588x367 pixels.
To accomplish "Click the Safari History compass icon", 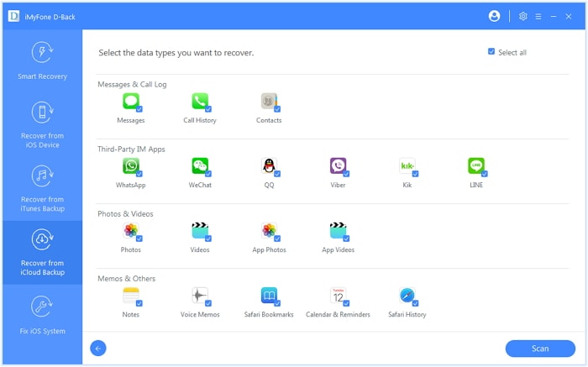I will pos(407,296).
